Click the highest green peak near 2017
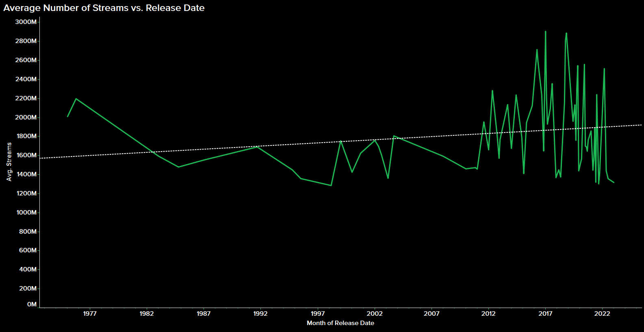The height and width of the screenshot is (332, 644). pyautogui.click(x=545, y=32)
